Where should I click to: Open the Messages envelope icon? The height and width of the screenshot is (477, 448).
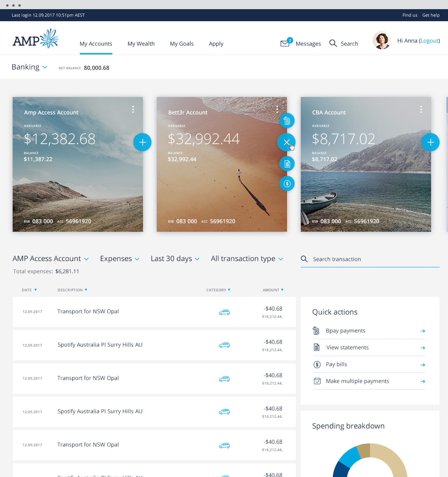tap(285, 43)
